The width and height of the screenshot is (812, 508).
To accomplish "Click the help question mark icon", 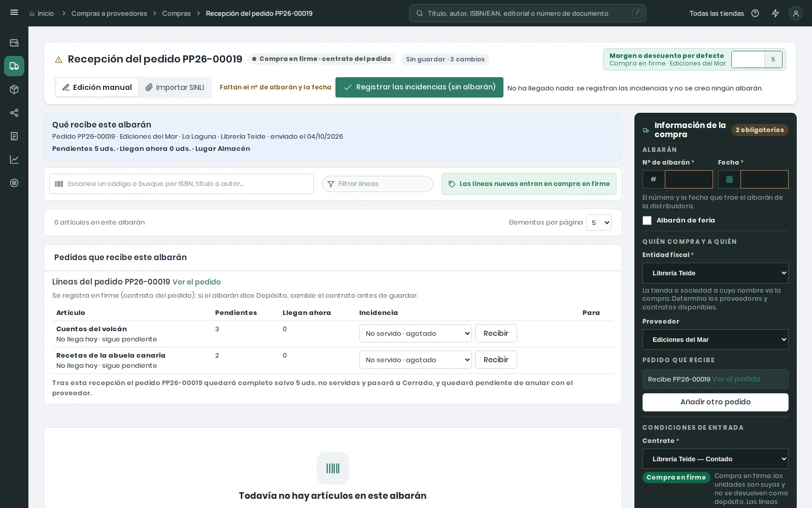I will [x=755, y=13].
